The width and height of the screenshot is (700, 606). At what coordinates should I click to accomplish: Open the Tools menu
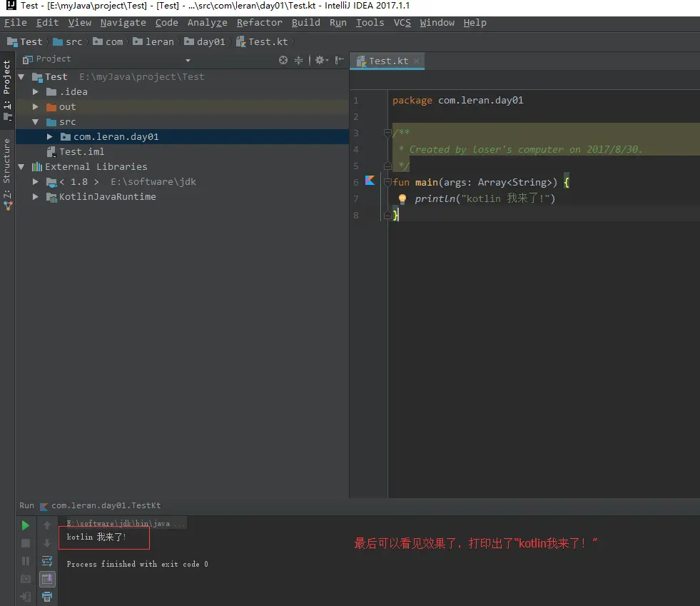click(x=370, y=22)
